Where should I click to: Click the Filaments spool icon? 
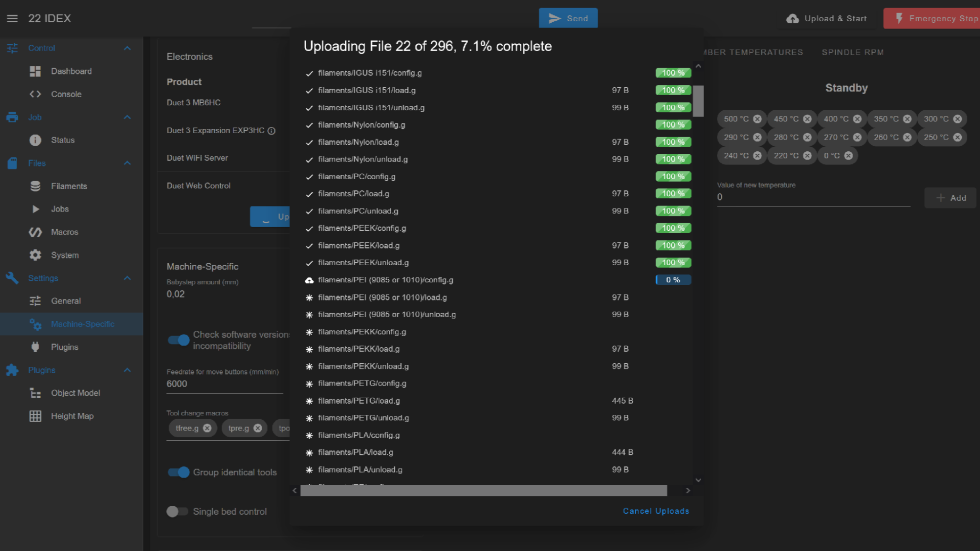pos(35,186)
